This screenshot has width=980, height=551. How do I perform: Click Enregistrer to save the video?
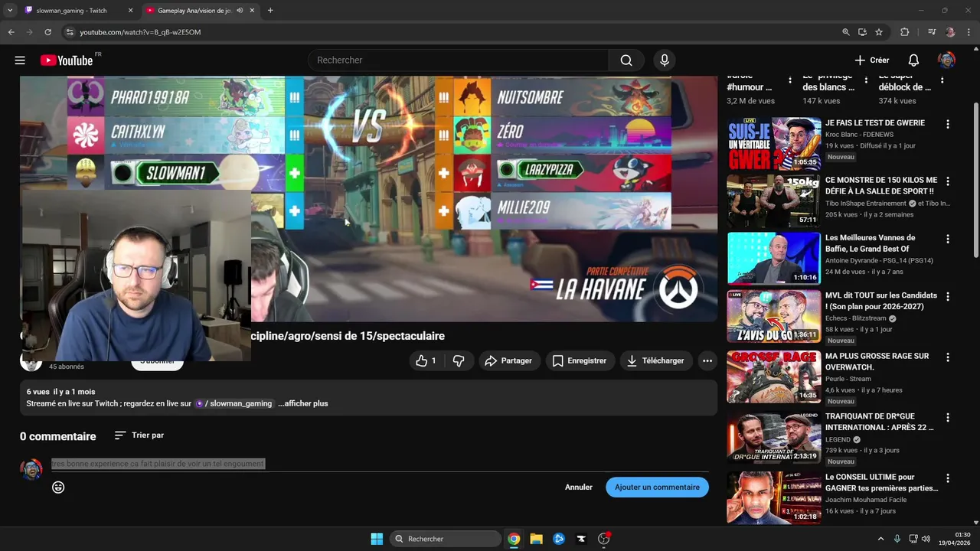coord(580,360)
